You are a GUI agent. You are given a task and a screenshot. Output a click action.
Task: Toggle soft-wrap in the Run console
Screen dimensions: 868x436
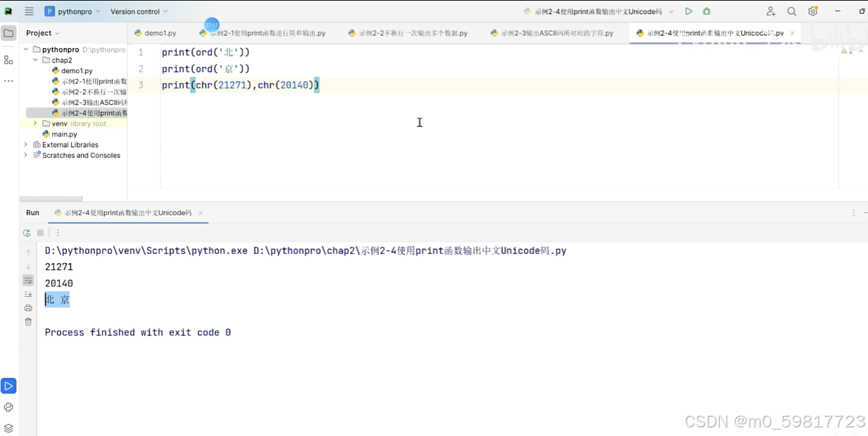click(x=27, y=280)
